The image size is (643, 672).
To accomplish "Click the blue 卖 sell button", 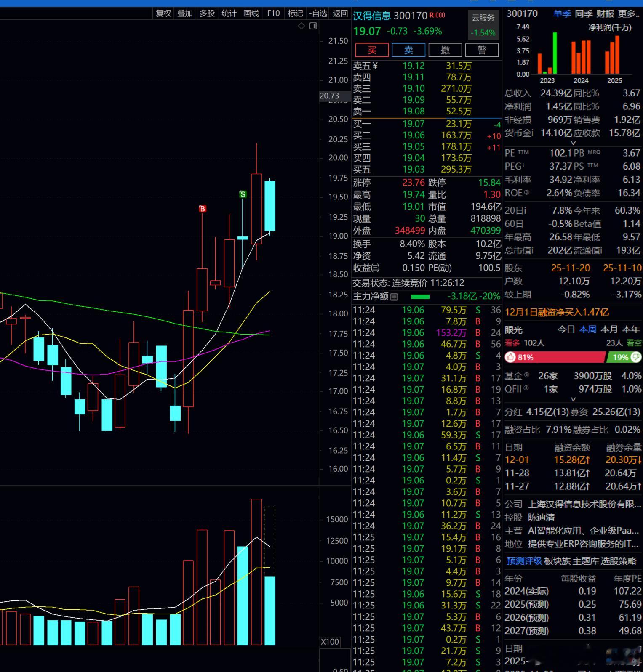I will point(408,50).
